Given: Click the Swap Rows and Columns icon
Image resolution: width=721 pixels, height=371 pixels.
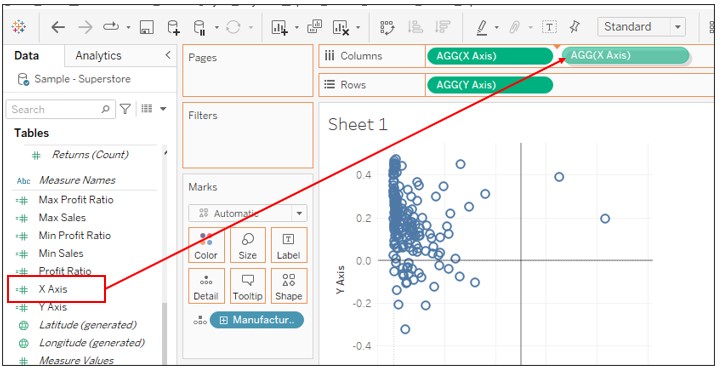Looking at the screenshot, I should click(387, 28).
